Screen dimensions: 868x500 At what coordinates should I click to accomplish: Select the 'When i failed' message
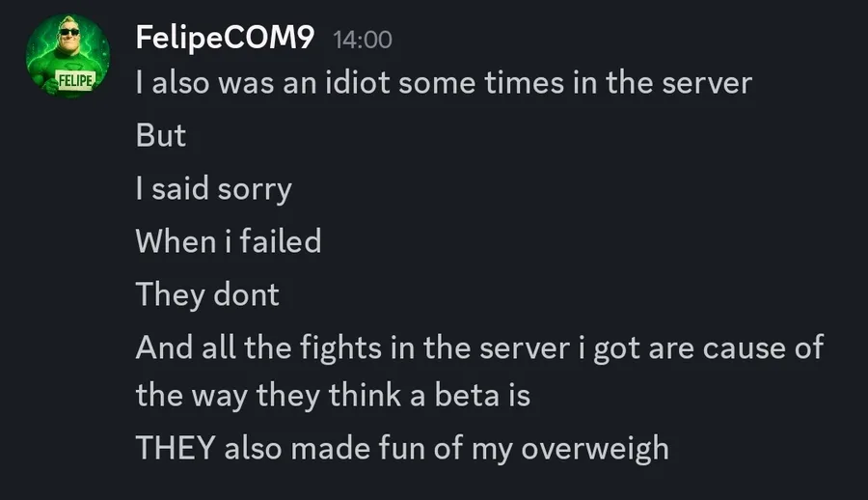pos(228,241)
